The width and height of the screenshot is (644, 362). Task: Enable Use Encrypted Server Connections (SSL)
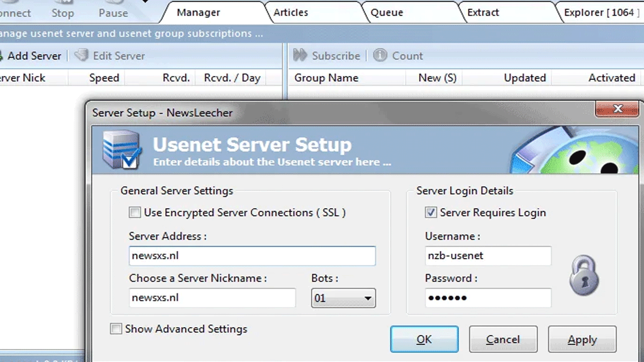[135, 213]
